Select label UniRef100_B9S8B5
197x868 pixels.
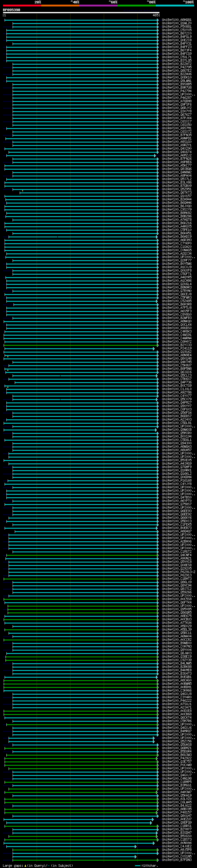[x=177, y=84]
